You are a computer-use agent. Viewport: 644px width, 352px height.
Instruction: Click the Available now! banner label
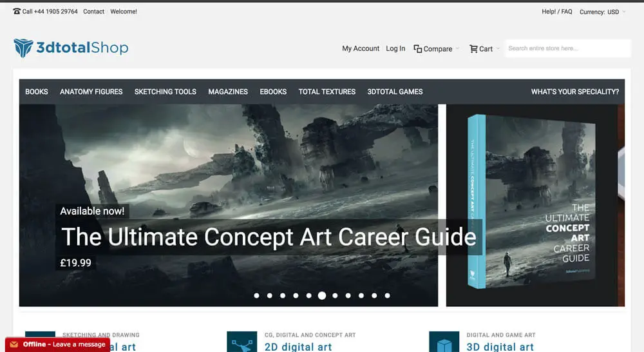92,211
